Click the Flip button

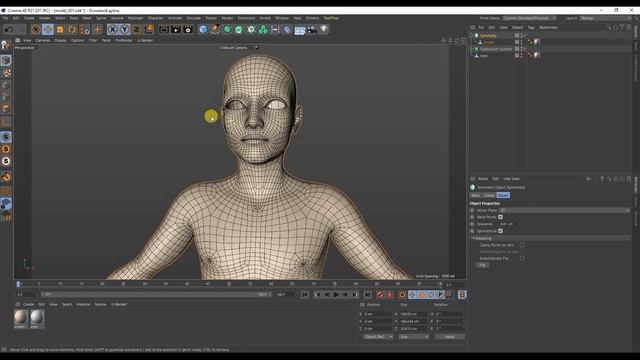(x=482, y=265)
